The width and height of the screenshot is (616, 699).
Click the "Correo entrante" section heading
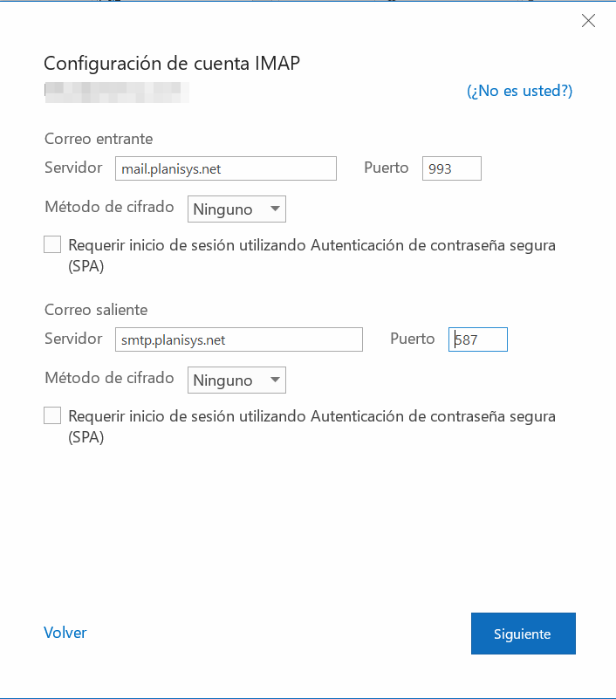tap(99, 139)
